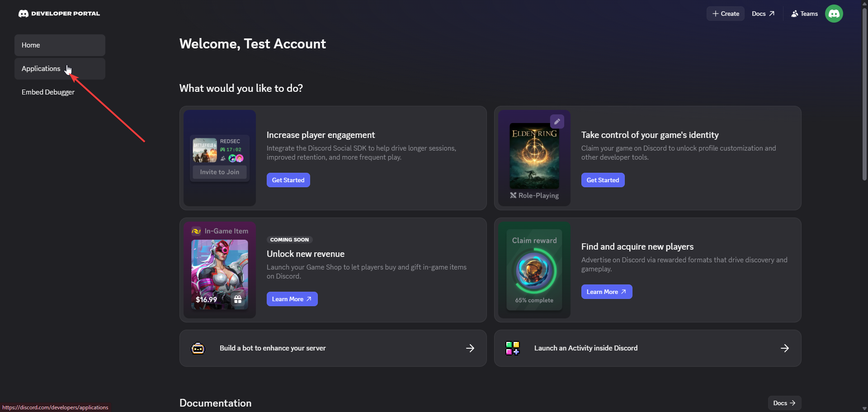868x412 pixels.
Task: Click the colorful Activity blocks icon
Action: [513, 348]
